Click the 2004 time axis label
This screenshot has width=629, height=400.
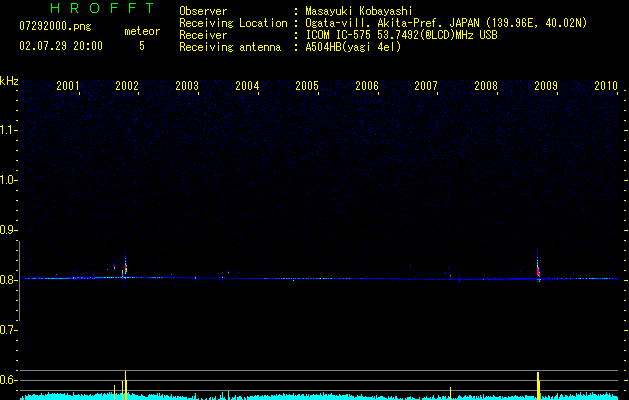pyautogui.click(x=247, y=86)
